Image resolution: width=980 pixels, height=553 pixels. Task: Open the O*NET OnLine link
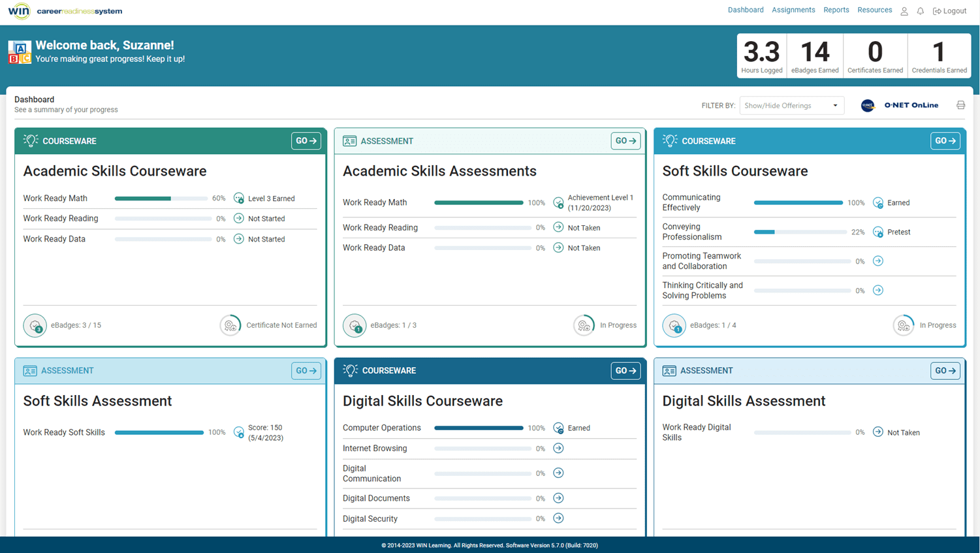click(x=900, y=105)
